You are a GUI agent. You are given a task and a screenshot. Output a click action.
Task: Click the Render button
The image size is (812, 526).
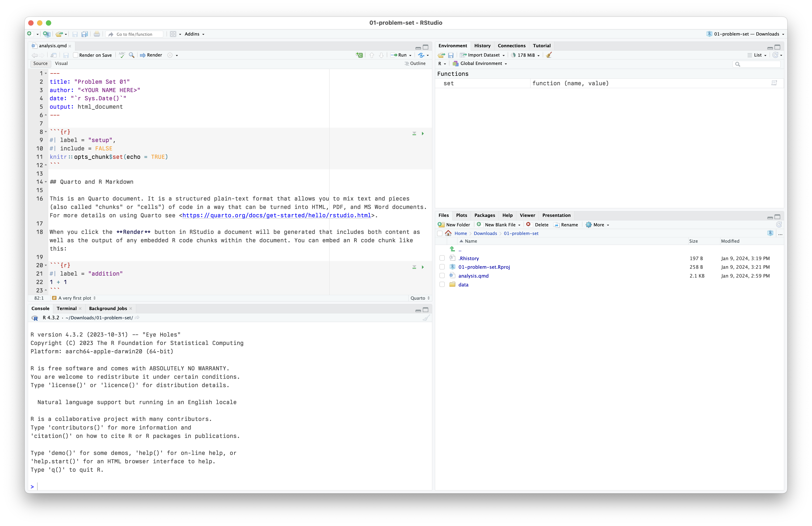tap(151, 55)
